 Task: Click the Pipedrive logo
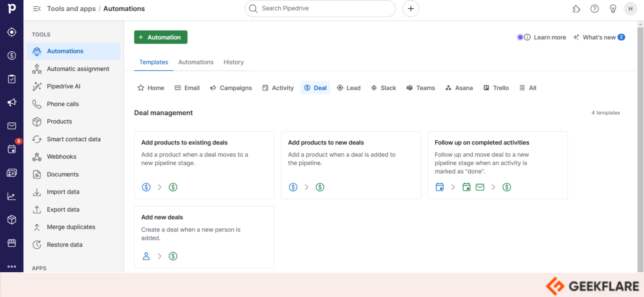[x=12, y=8]
